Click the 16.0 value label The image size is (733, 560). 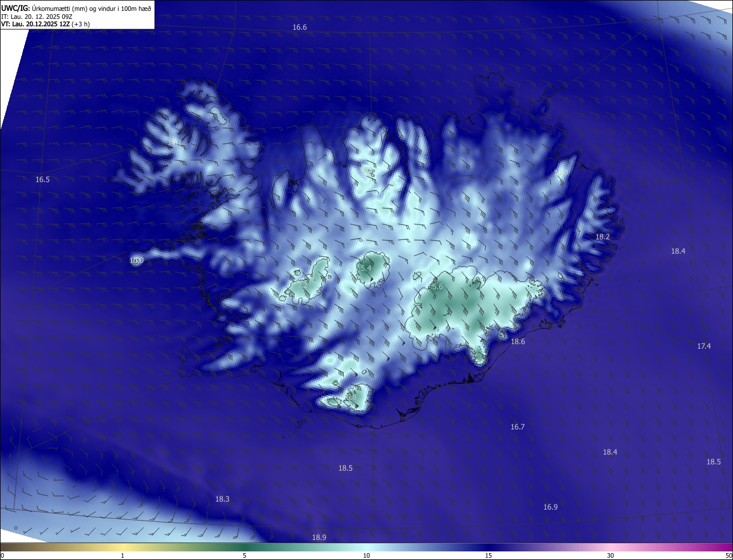click(136, 261)
